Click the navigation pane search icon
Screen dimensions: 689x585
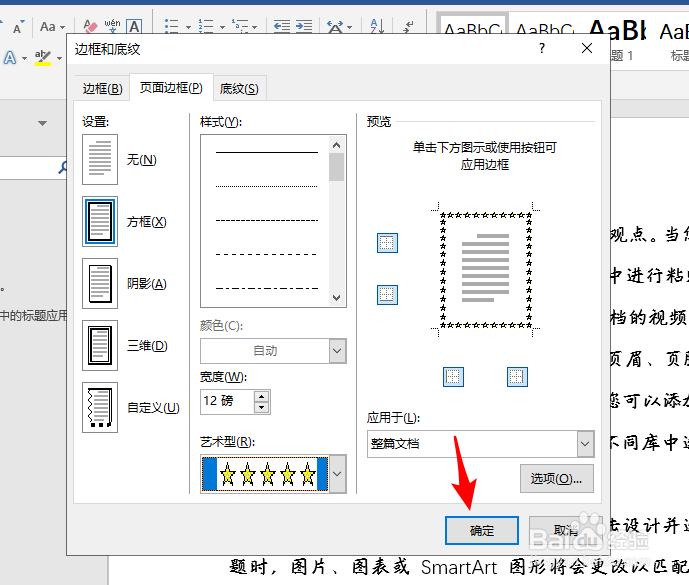(x=63, y=167)
